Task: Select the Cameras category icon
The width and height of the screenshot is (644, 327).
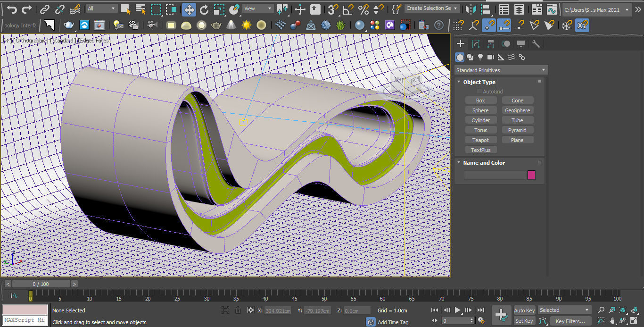Action: (491, 57)
